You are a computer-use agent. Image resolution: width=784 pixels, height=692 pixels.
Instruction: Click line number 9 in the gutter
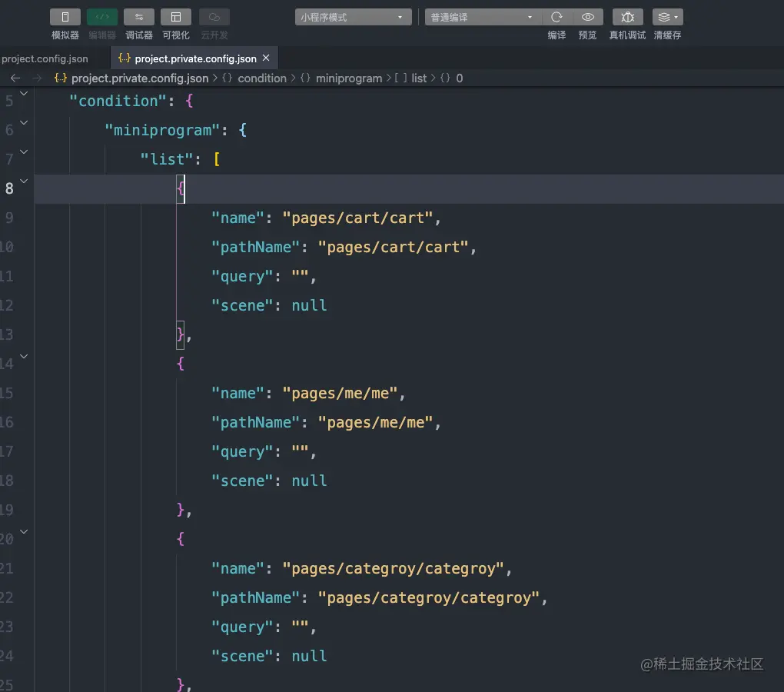tap(9, 218)
